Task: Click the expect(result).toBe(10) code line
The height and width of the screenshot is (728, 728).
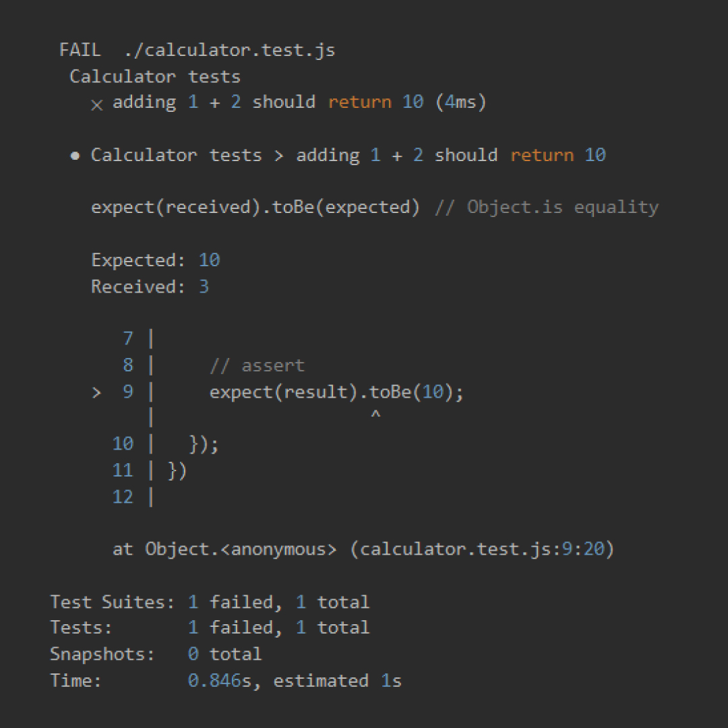Action: tap(336, 392)
